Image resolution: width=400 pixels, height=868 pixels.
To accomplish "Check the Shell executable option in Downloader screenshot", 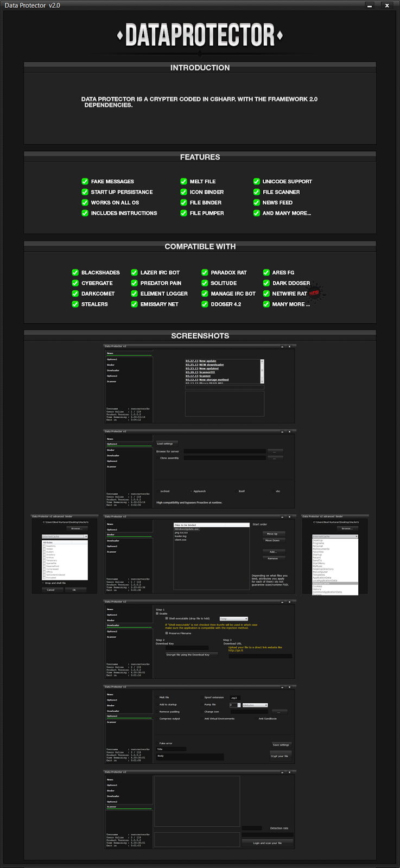I will coord(167,618).
